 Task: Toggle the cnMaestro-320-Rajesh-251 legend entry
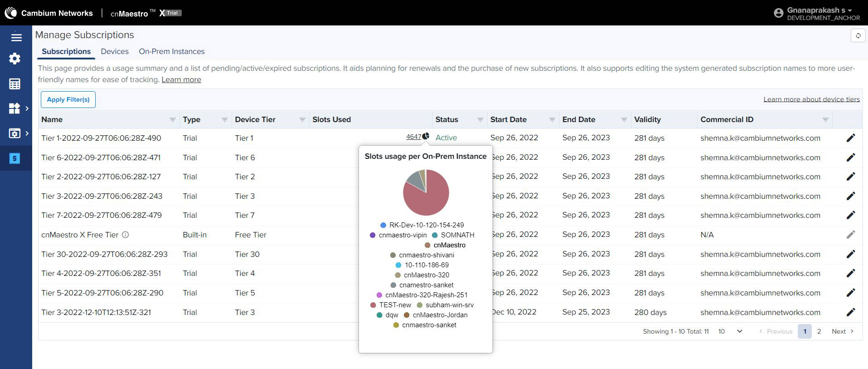[422, 295]
